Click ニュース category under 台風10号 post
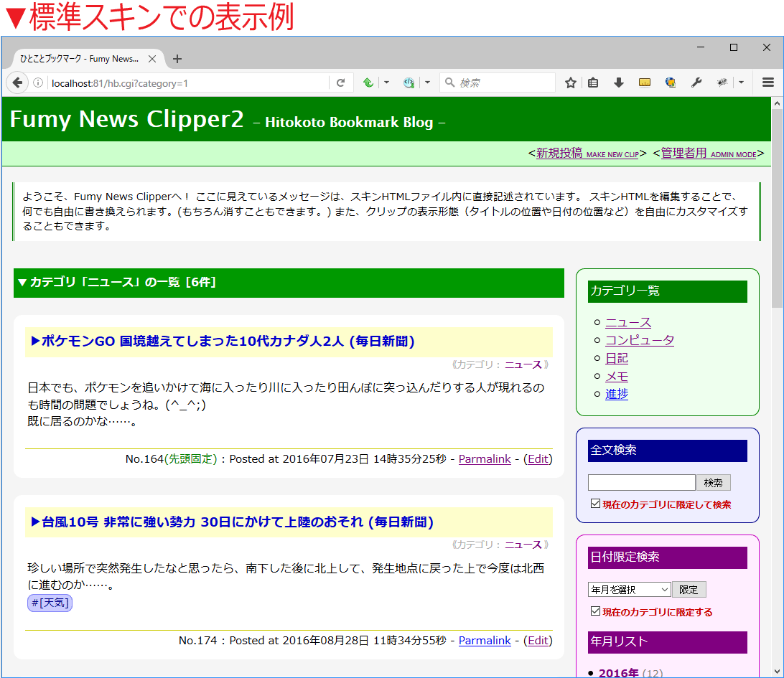The height and width of the screenshot is (678, 784). (523, 545)
